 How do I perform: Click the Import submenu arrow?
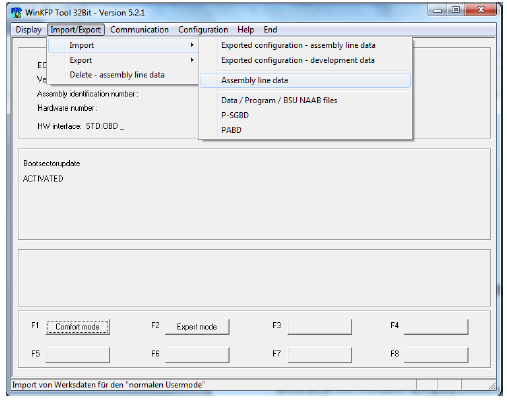pos(192,45)
